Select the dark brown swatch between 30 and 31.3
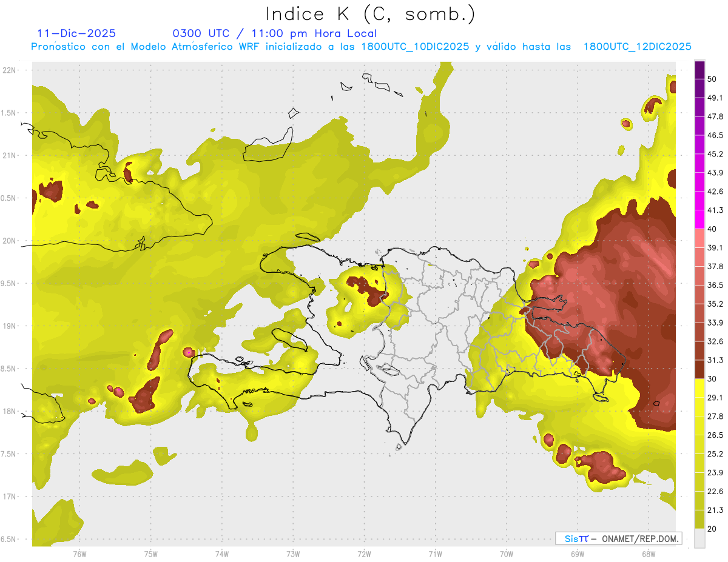This screenshot has height=562, width=728. tap(699, 369)
